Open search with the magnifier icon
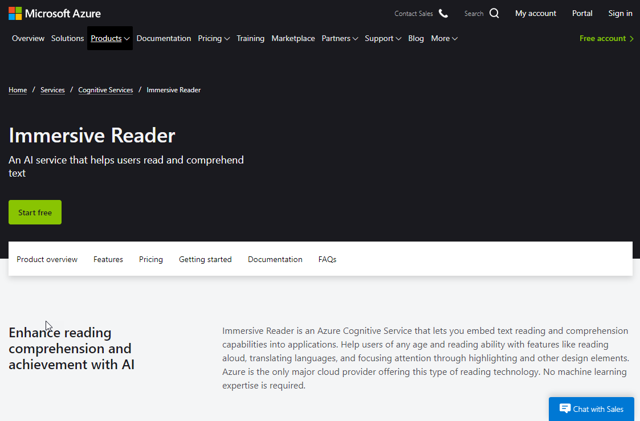 coord(494,13)
